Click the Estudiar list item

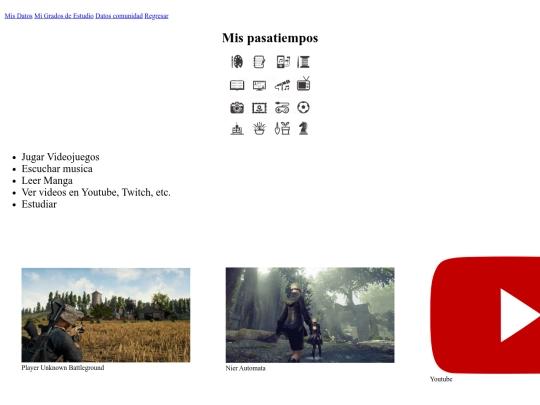[x=39, y=204]
